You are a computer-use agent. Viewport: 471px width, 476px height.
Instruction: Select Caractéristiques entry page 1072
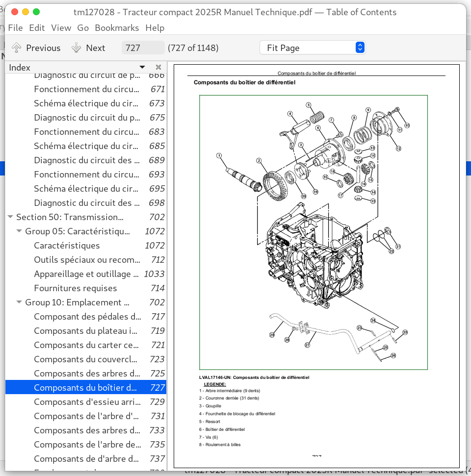86,245
